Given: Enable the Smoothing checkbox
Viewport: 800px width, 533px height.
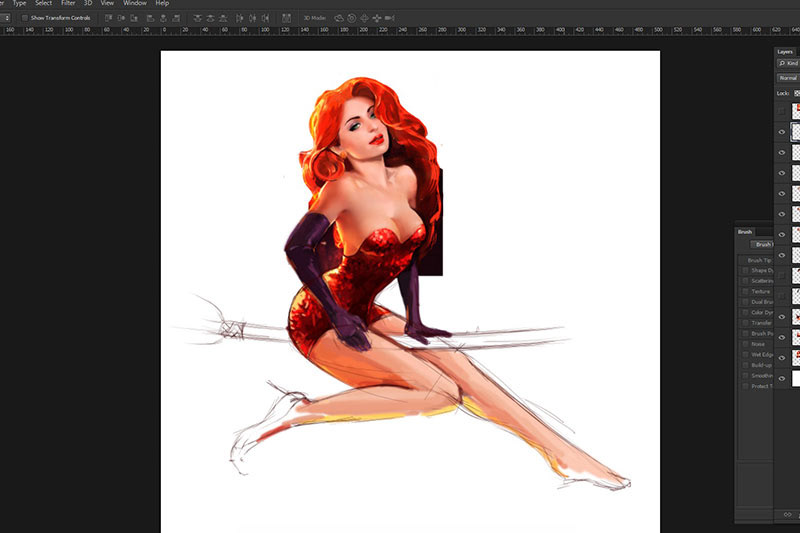Looking at the screenshot, I should [745, 375].
